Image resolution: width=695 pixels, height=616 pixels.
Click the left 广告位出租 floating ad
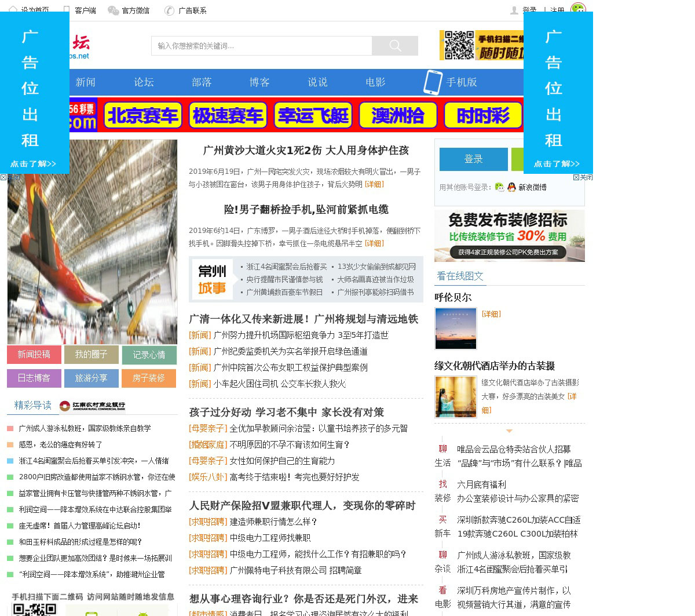click(x=35, y=93)
